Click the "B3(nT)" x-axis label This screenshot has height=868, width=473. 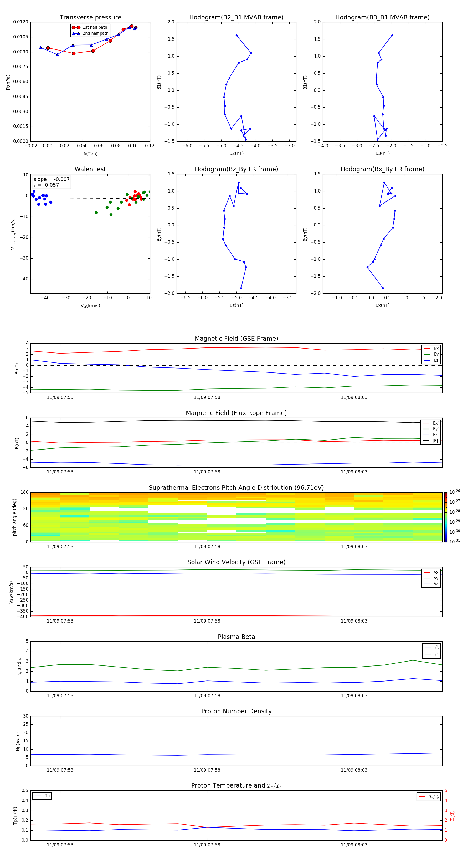[x=382, y=153]
